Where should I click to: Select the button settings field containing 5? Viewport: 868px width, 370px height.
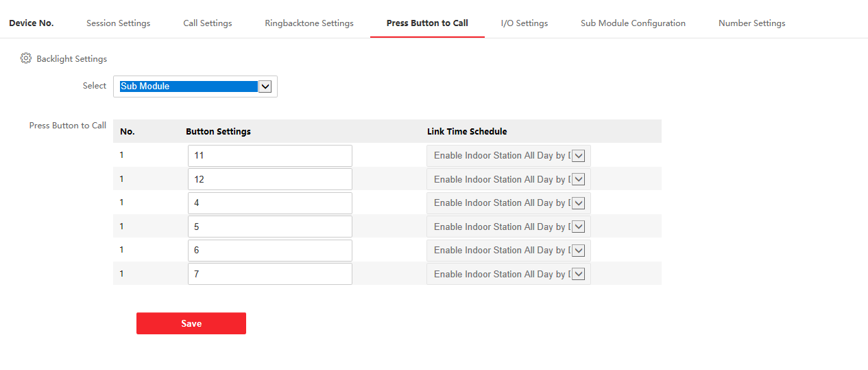[x=269, y=227]
